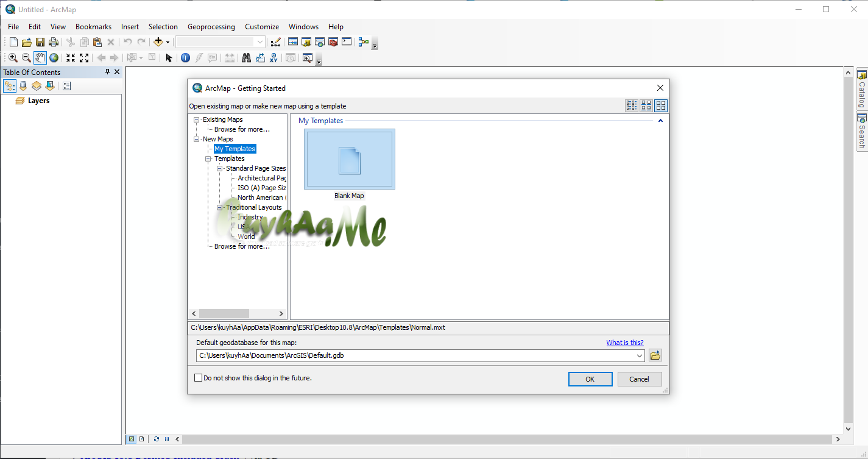The image size is (868, 459).
Task: Open the red ArcToolbox icon
Action: coord(333,42)
